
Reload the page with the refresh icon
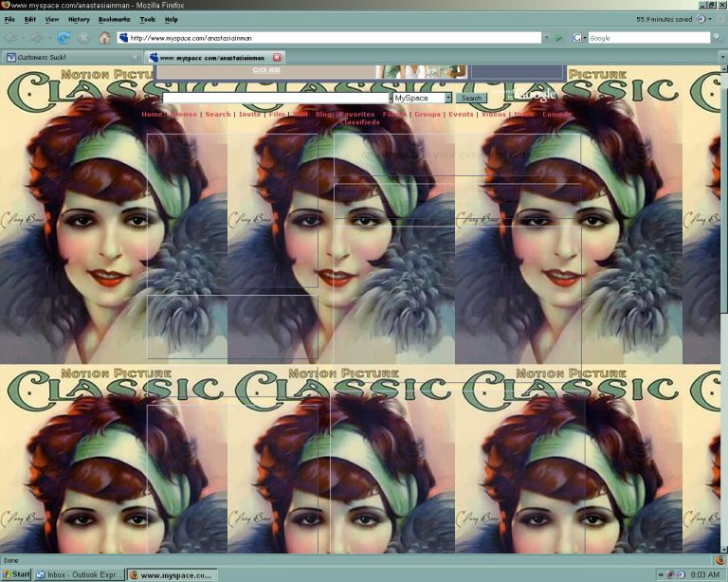(64, 38)
